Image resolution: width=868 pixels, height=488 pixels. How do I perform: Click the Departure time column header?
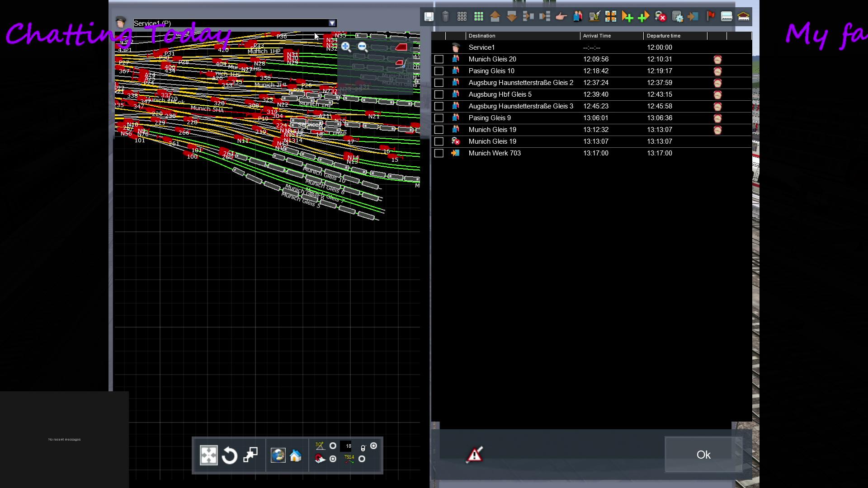coord(675,36)
